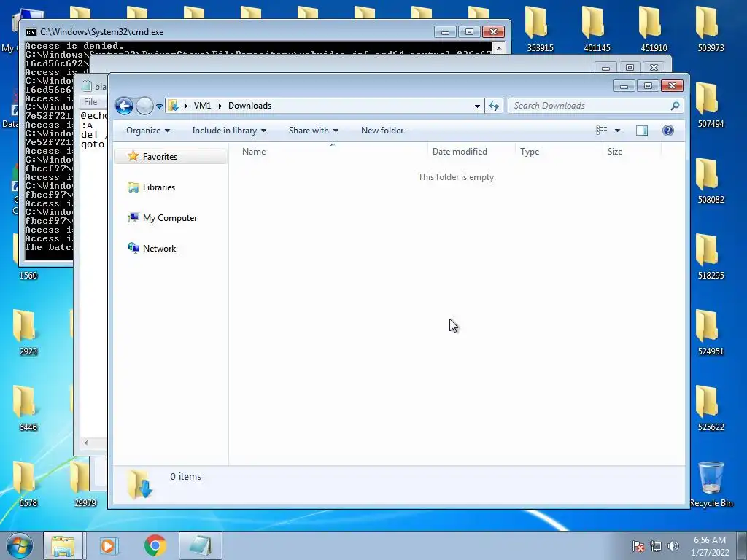
Task: Expand arrow between VM1 and Downloads
Action: [220, 106]
